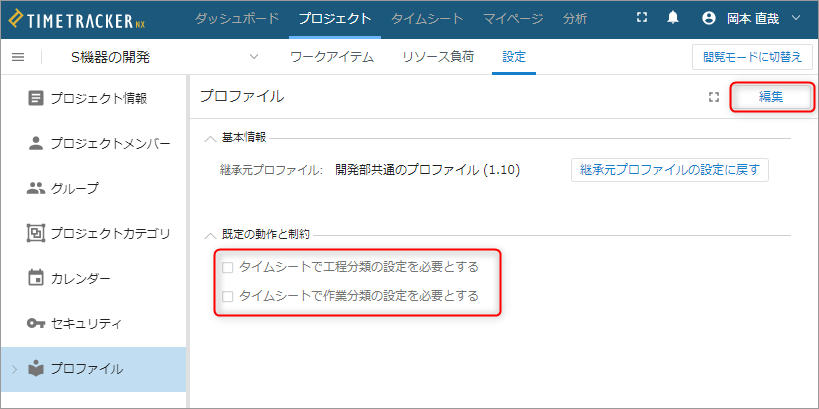Maximize the プロファイル panel with expand icon
Screen dimensions: 819x409
point(714,97)
